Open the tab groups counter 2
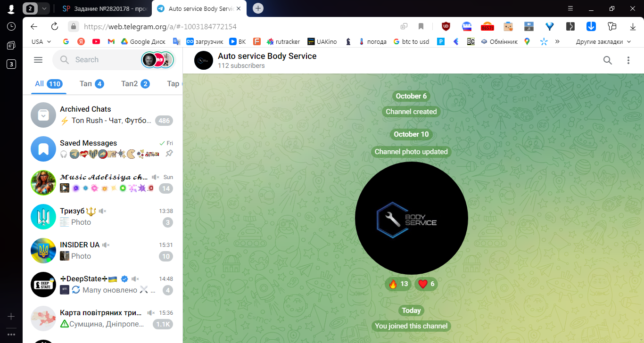644x343 pixels. pyautogui.click(x=30, y=8)
